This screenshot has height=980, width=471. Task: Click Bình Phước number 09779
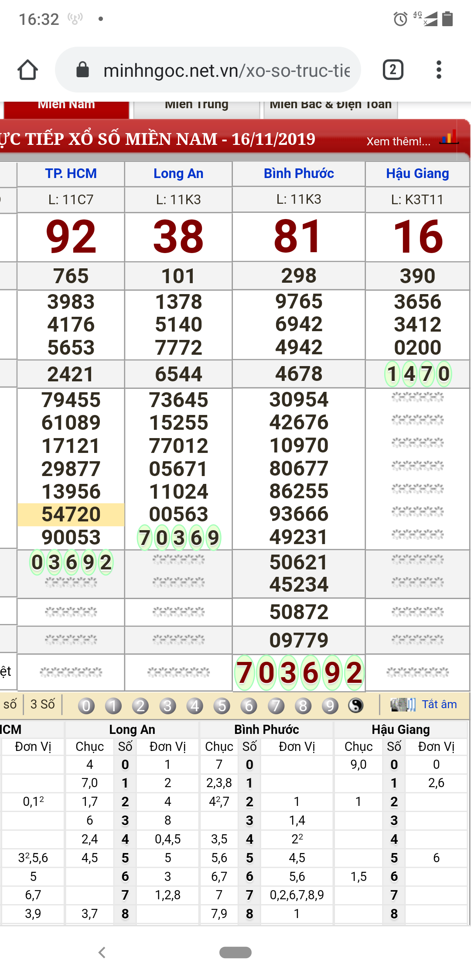tap(299, 640)
